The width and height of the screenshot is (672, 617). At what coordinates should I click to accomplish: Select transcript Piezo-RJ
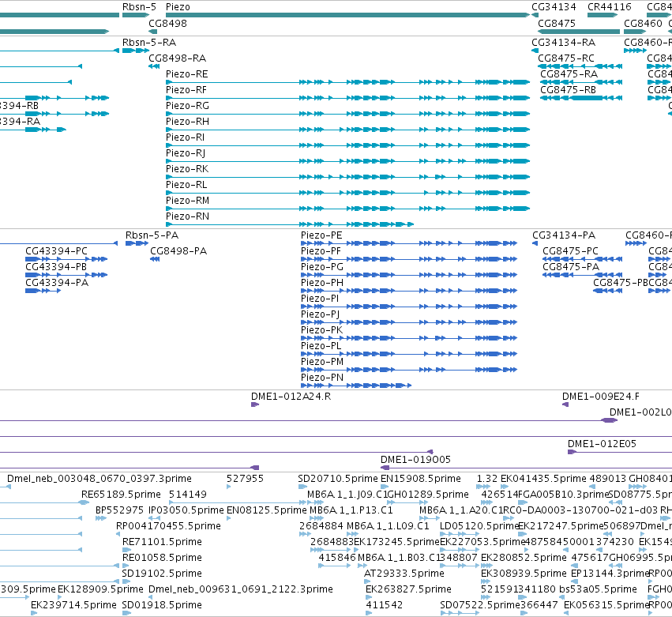click(x=186, y=153)
